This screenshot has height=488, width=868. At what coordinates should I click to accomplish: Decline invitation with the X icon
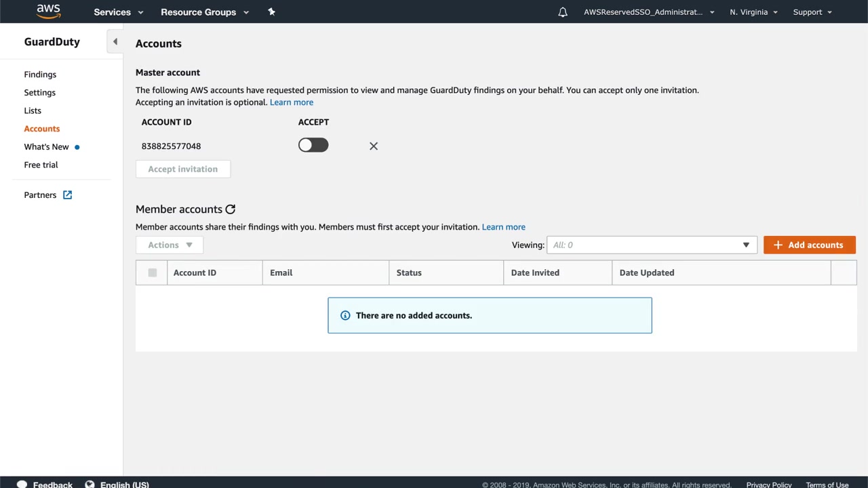(x=374, y=146)
